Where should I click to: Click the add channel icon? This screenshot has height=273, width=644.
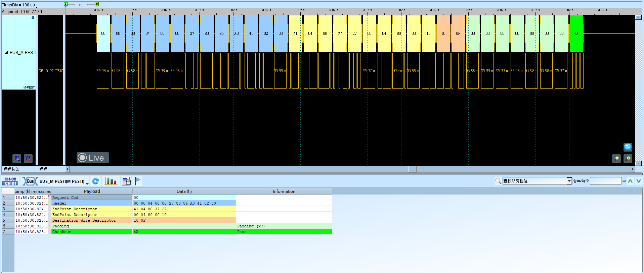tap(17, 158)
